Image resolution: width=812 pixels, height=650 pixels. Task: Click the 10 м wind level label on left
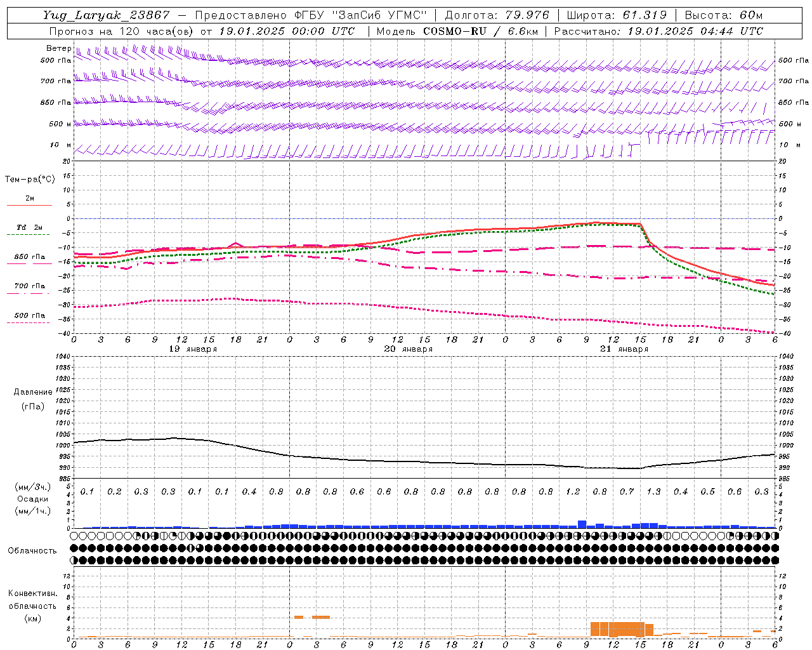pos(60,145)
